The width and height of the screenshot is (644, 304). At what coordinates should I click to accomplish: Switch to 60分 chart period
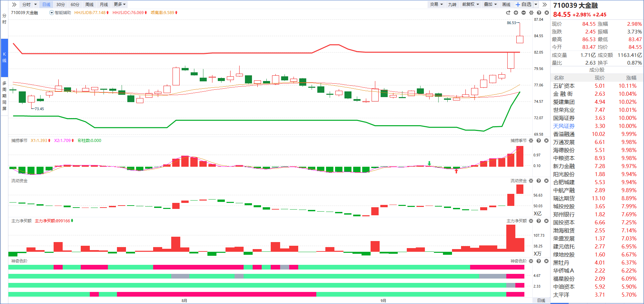point(75,4)
